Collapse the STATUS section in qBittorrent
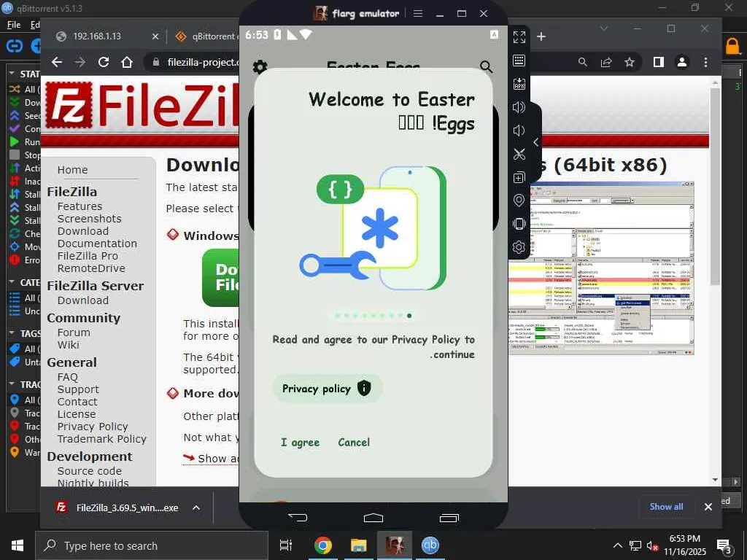747x560 pixels. [x=12, y=74]
